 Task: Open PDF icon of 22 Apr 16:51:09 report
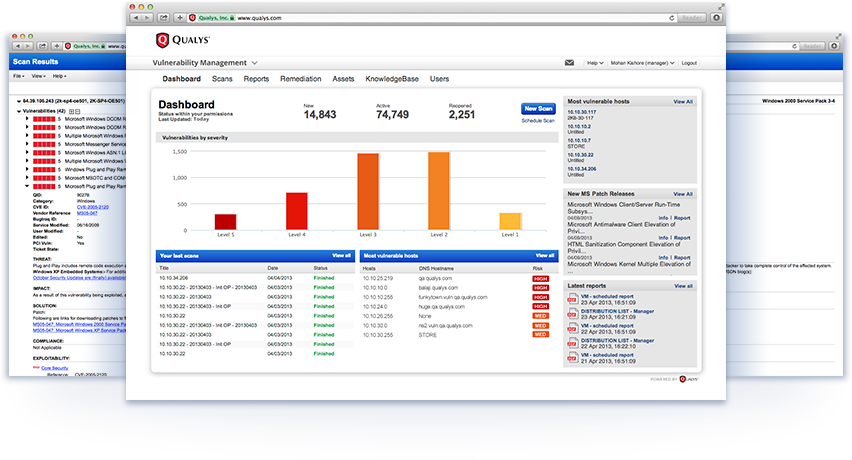[572, 329]
